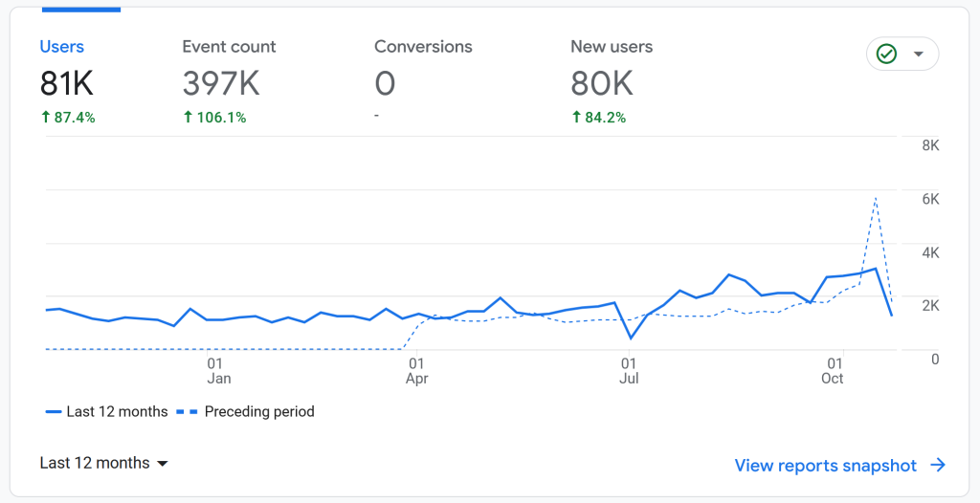Click the green up arrow beside 87.4%
The height and width of the screenshot is (503, 980).
tap(45, 118)
